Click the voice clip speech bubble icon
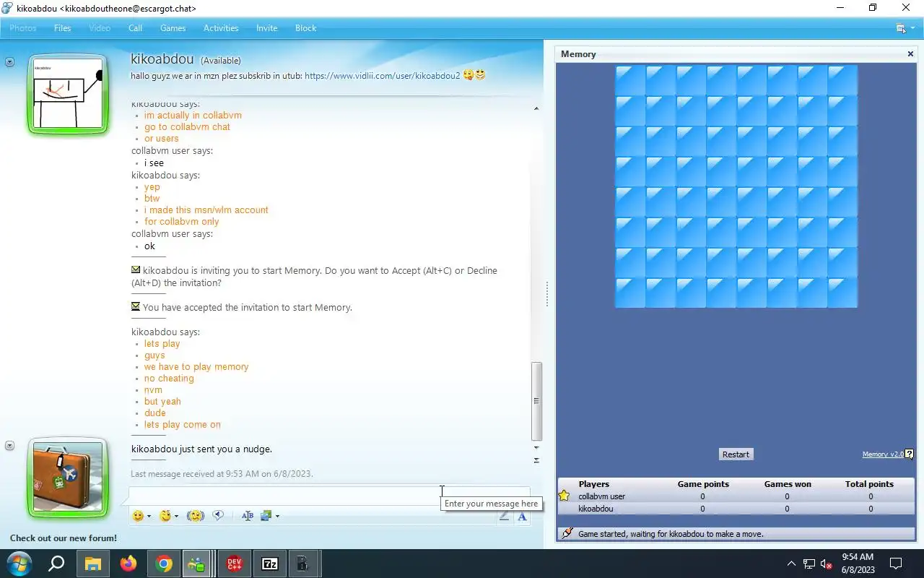 [x=218, y=516]
